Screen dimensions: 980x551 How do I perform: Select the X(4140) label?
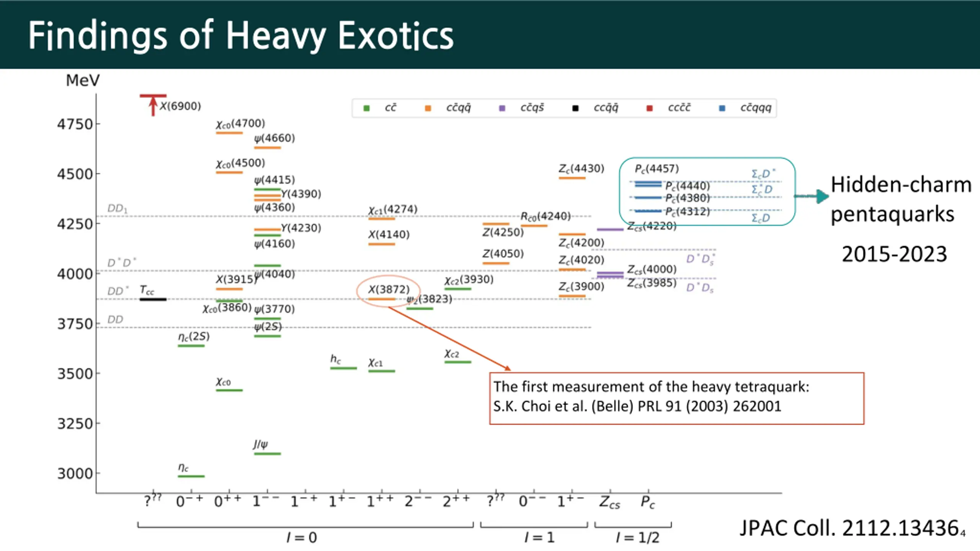[389, 235]
